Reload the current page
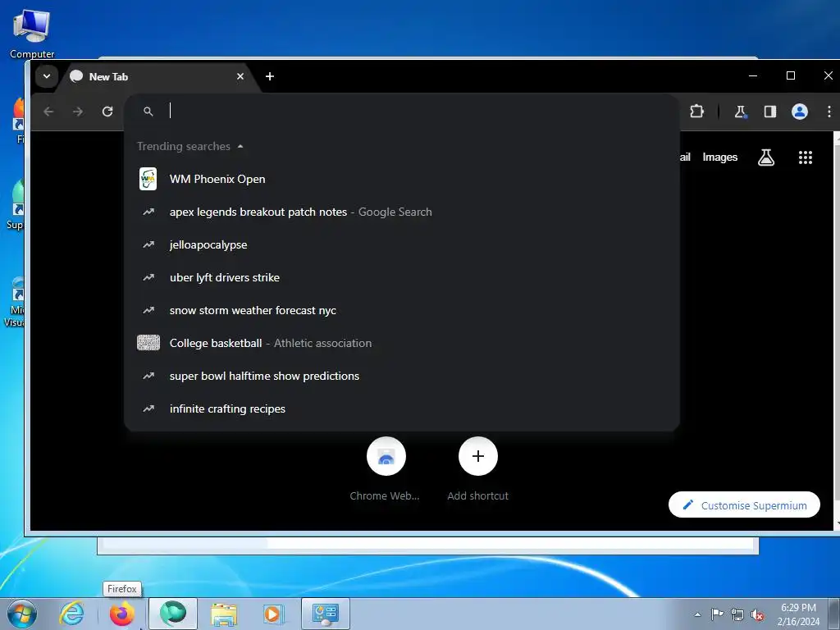This screenshot has height=630, width=840. pyautogui.click(x=107, y=112)
